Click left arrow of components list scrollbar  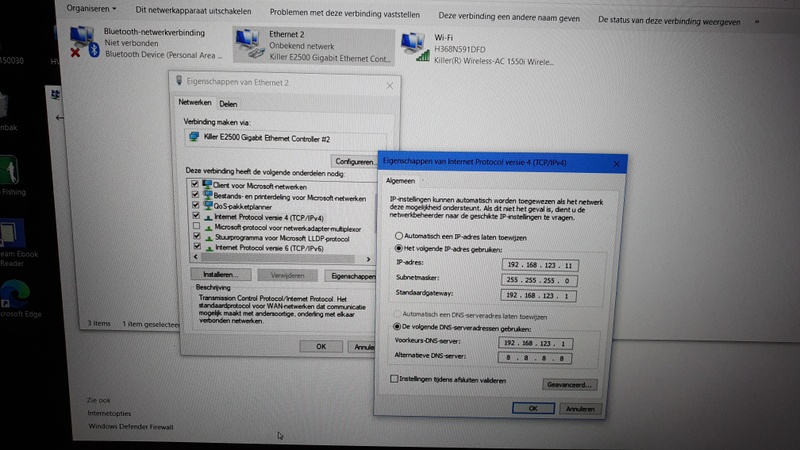(195, 257)
